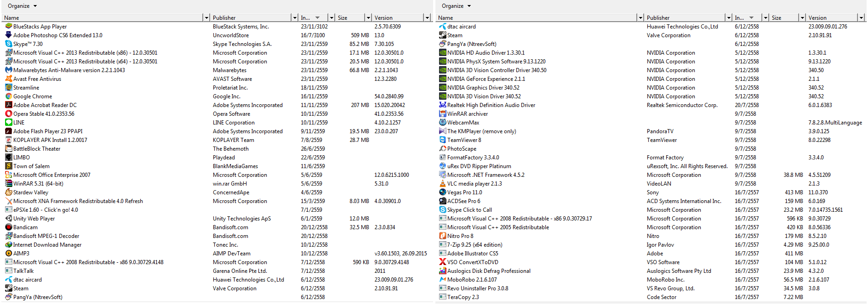
Task: Select the Town of Salem icon
Action: pos(9,166)
